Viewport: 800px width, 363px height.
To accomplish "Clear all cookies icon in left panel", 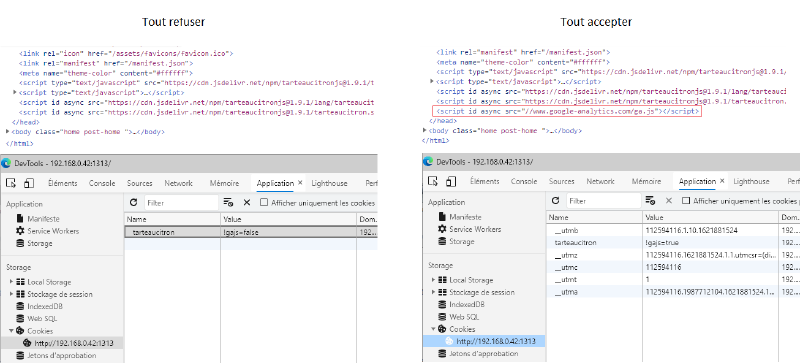I will pyautogui.click(x=228, y=203).
